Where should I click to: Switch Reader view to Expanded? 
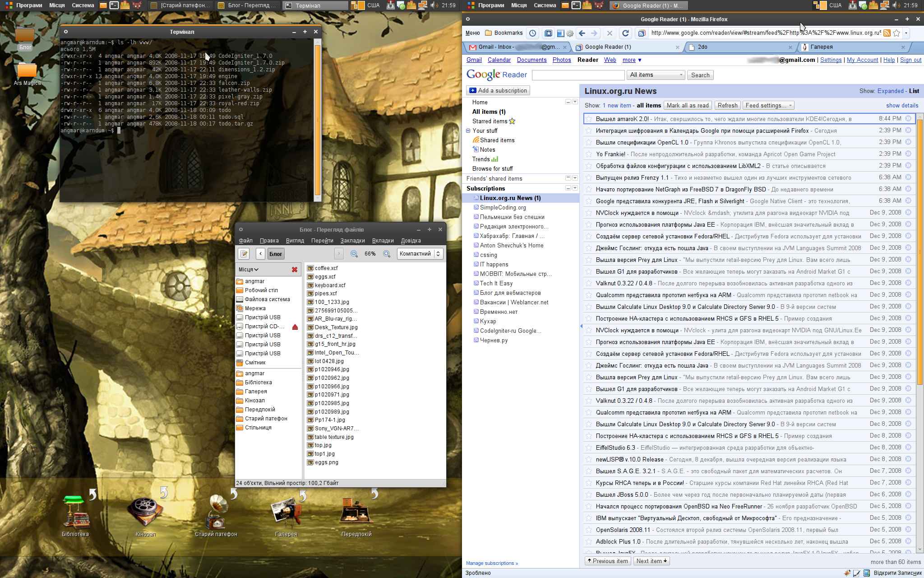coord(890,91)
